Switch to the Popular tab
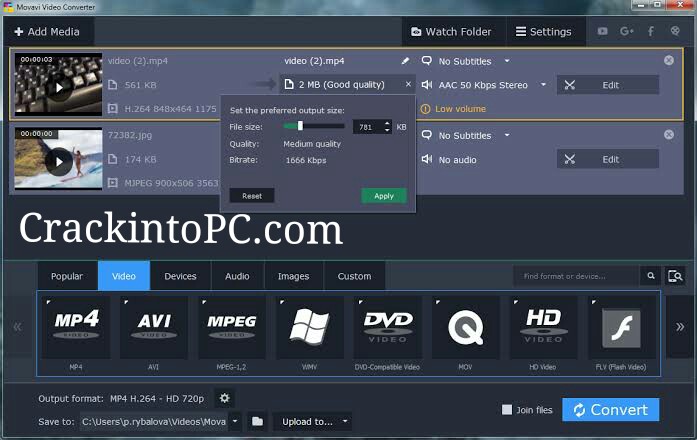This screenshot has height=440, width=697. pyautogui.click(x=67, y=276)
